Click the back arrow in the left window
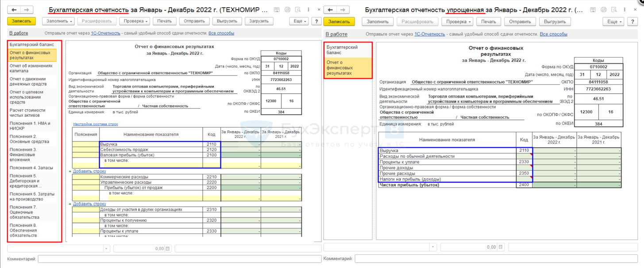 tap(14, 10)
